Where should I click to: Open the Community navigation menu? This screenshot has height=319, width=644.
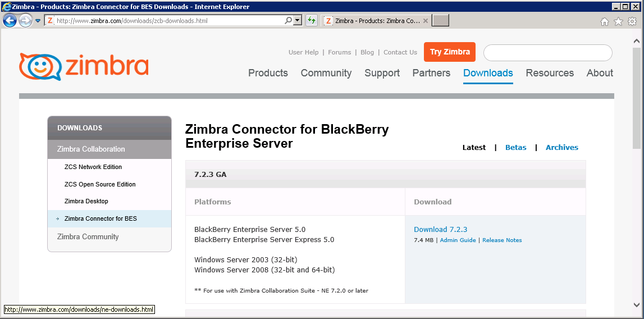(x=326, y=73)
